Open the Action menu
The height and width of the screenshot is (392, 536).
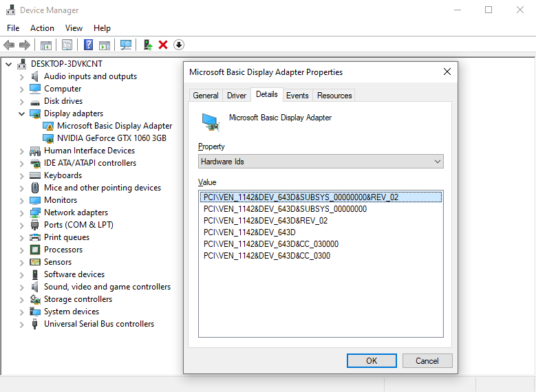[x=42, y=28]
